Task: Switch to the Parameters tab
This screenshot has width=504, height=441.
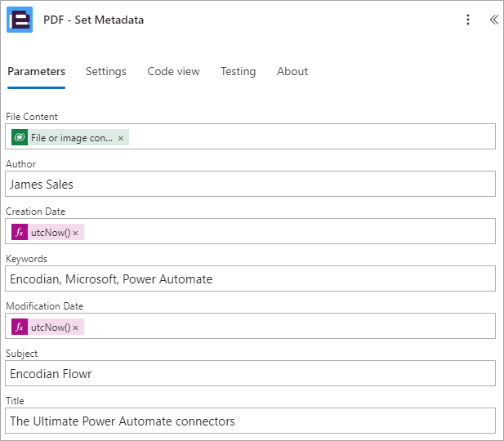Action: click(36, 71)
